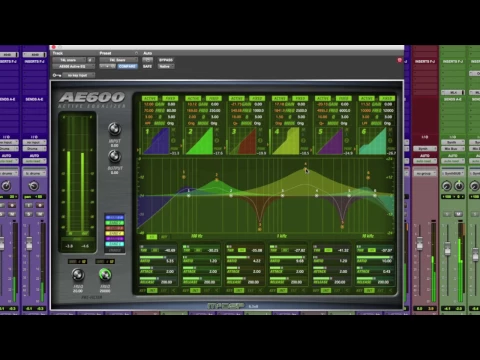480x360 pixels.
Task: Turn the INPUT gain knob
Action: pos(114,129)
